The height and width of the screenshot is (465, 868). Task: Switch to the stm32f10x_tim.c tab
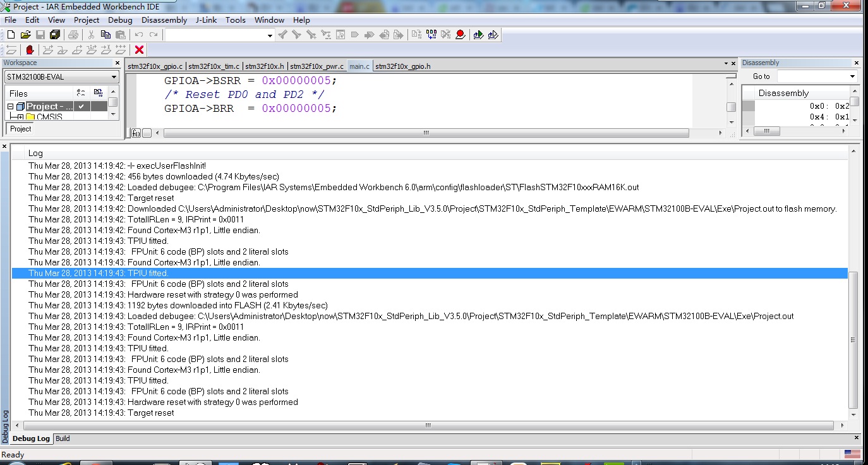point(214,66)
